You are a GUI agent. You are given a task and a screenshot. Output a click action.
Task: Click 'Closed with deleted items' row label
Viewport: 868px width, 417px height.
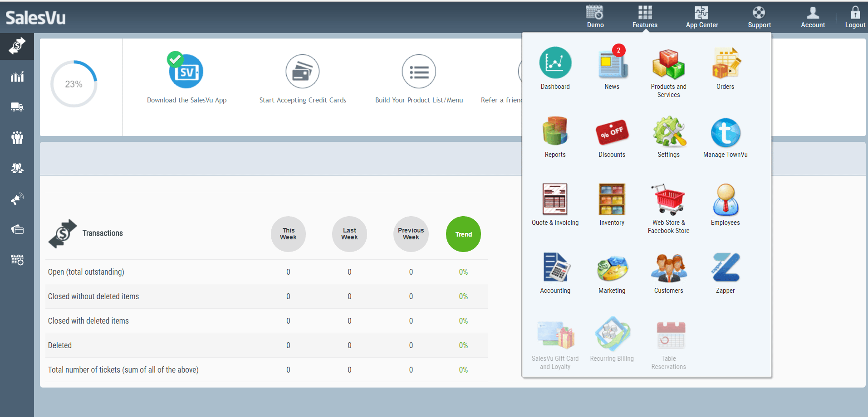tap(88, 321)
